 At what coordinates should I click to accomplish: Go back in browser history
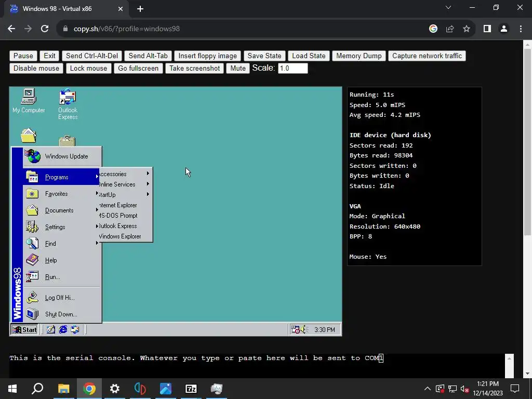point(11,29)
